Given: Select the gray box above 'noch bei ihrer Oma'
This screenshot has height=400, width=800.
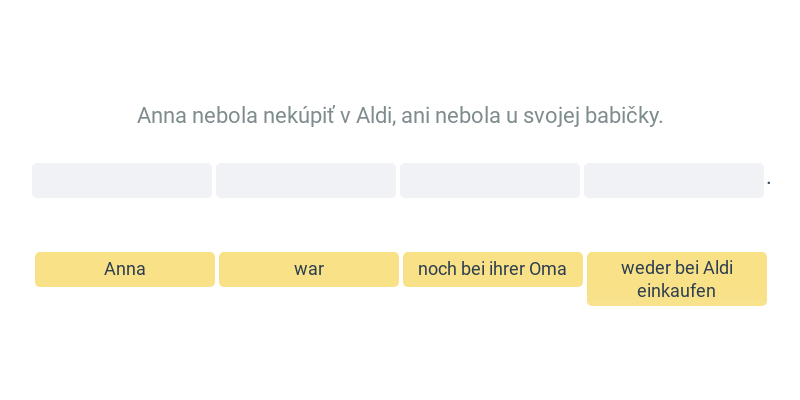Looking at the screenshot, I should [x=490, y=180].
